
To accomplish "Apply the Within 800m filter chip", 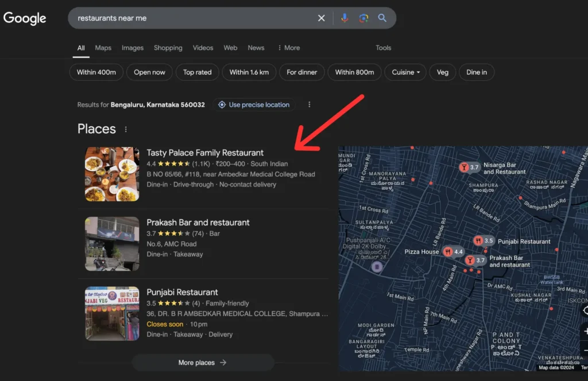I will [x=354, y=72].
